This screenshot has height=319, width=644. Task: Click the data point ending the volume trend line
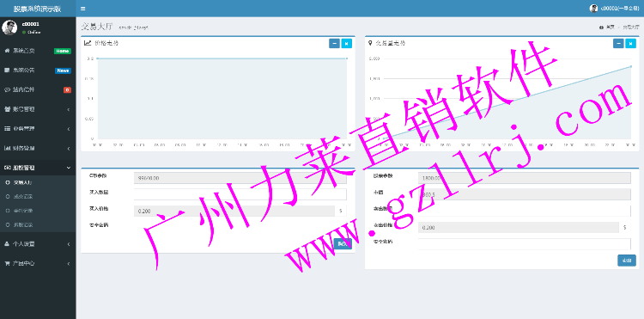tap(631, 66)
